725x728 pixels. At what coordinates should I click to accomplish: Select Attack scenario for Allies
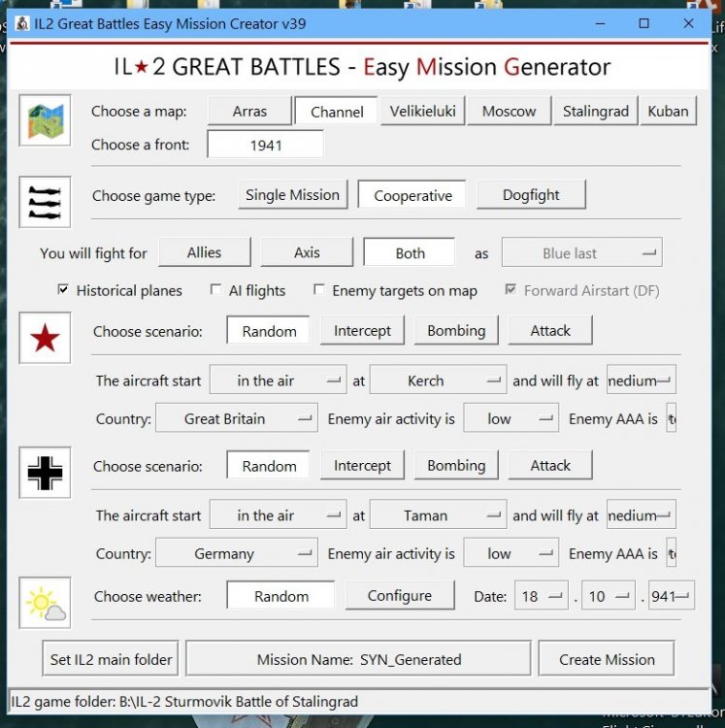pos(550,331)
